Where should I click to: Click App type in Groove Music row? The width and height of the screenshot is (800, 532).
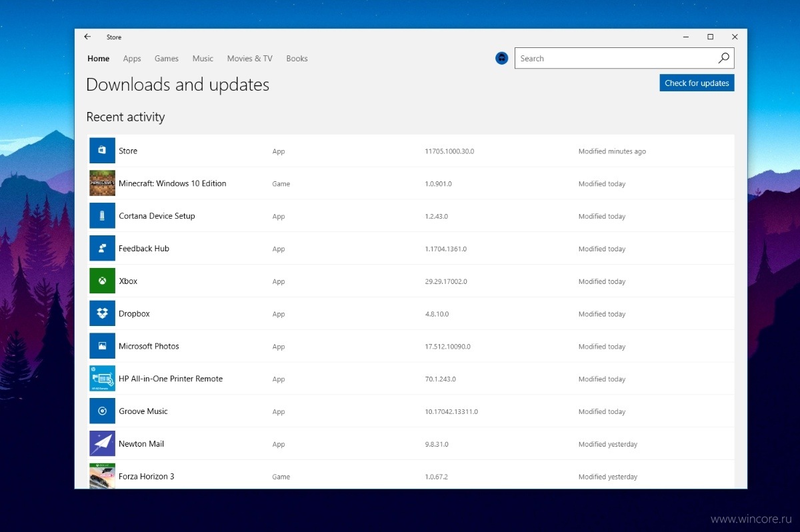pos(279,412)
